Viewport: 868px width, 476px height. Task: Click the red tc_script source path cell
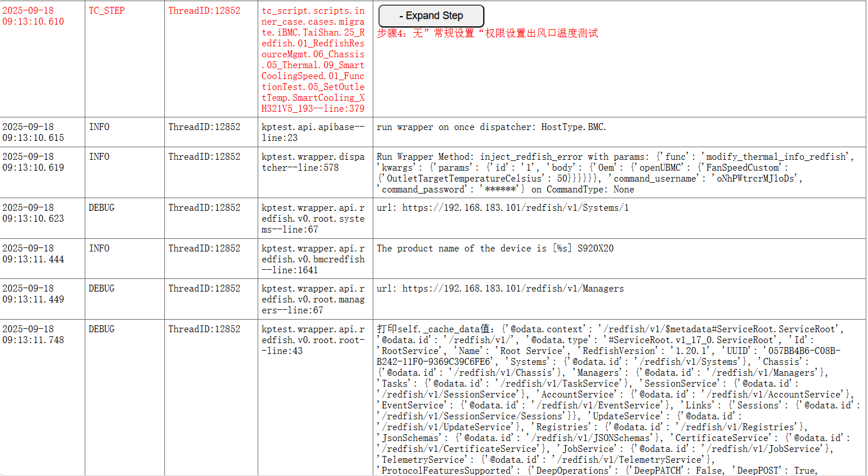click(313, 60)
